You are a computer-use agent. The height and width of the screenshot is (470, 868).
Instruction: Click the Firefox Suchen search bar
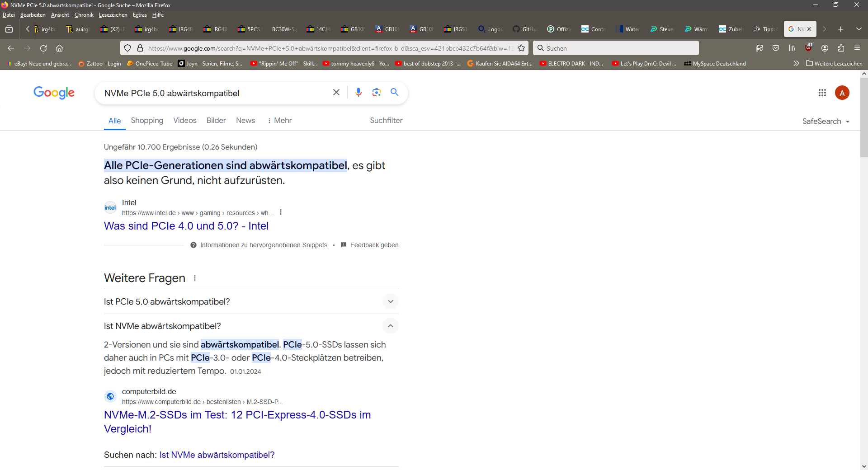[616, 48]
